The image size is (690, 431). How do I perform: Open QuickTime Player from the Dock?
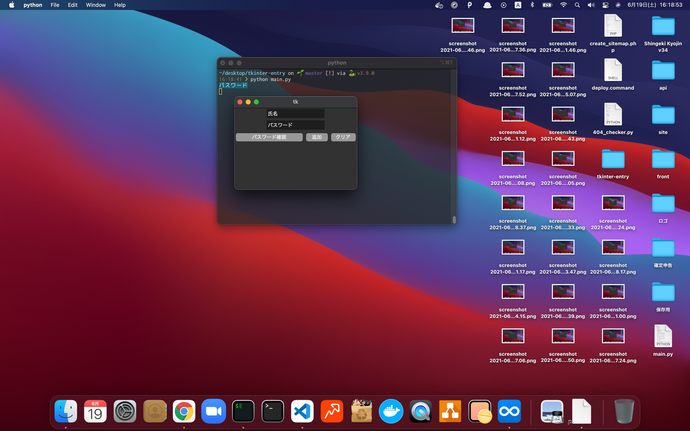(421, 411)
